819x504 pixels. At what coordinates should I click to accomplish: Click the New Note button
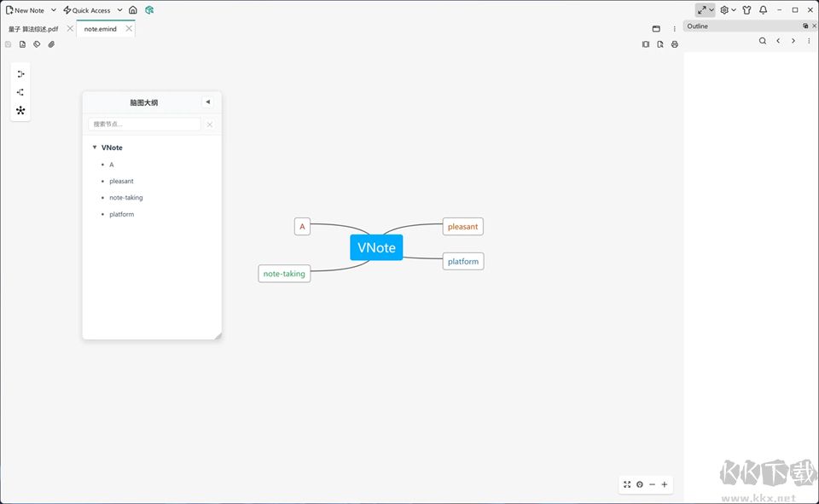25,10
